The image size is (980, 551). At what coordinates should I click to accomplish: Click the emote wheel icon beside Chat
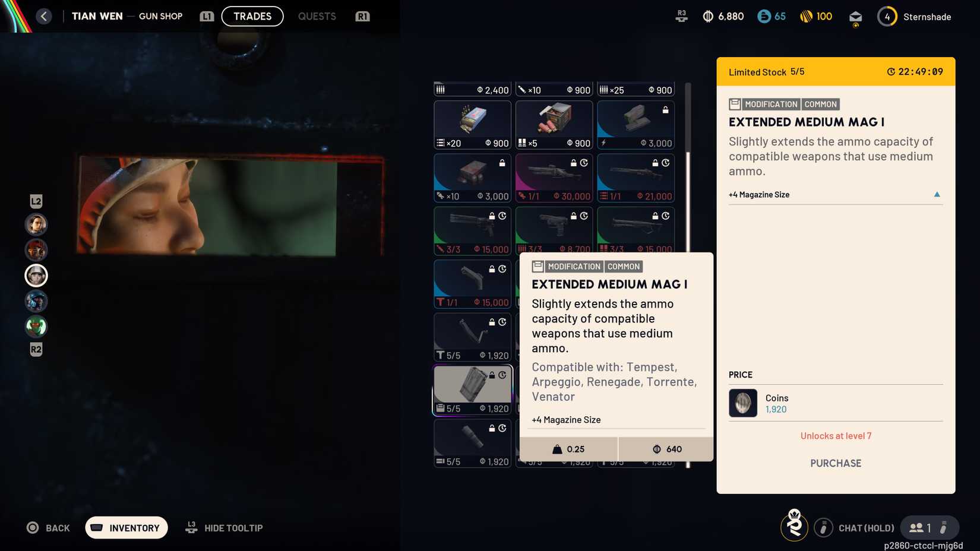point(823,527)
